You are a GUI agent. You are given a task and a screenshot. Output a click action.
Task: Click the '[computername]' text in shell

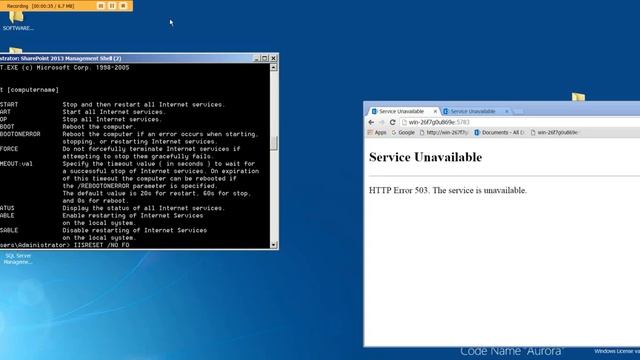33,90
